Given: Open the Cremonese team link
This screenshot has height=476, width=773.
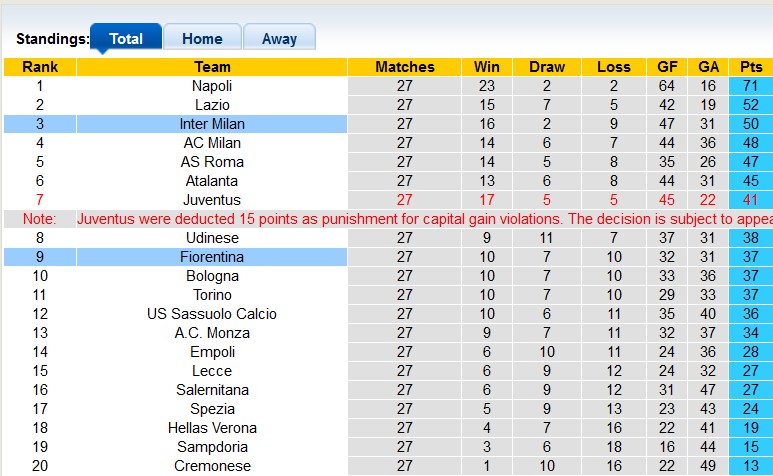Looking at the screenshot, I should [212, 466].
